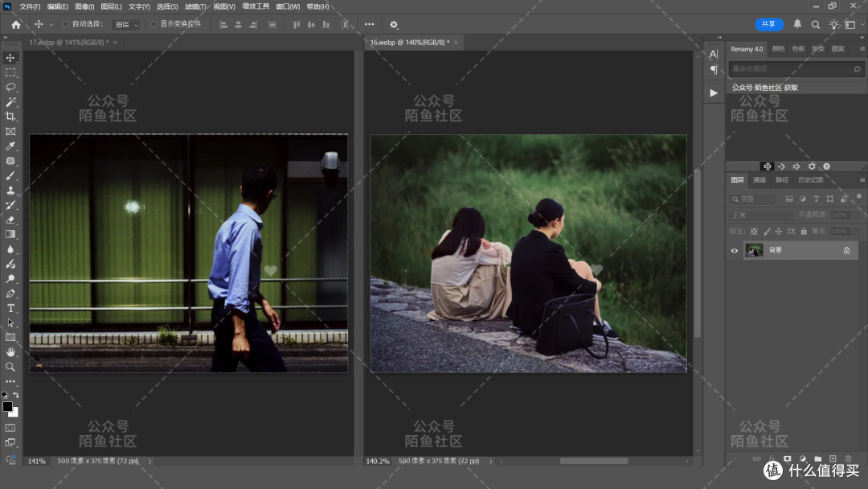Open the layer filter type dropdown
Screen dimensions: 868x489
click(753, 199)
